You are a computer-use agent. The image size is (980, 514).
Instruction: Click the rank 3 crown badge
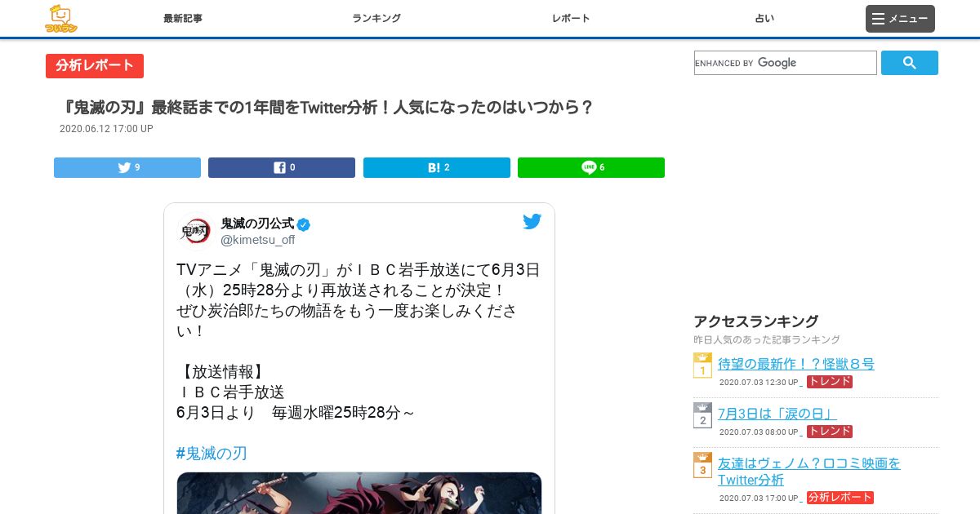(x=702, y=465)
